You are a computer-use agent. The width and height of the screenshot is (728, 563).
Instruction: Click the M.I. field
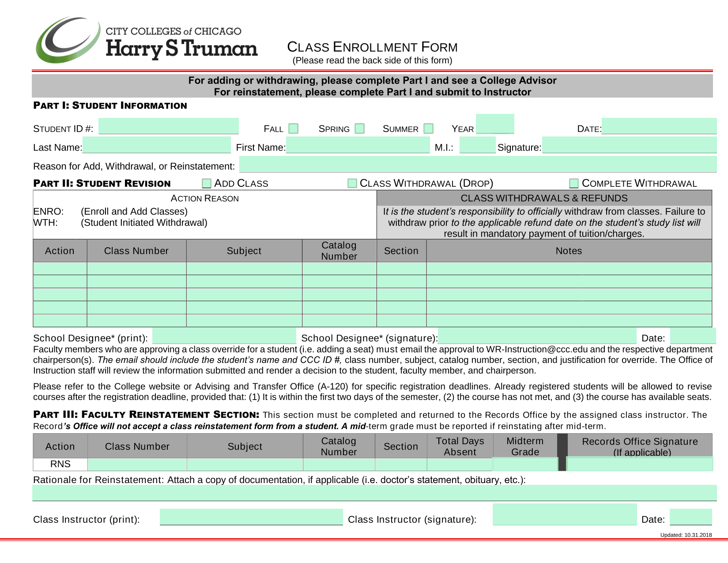pyautogui.click(x=478, y=145)
